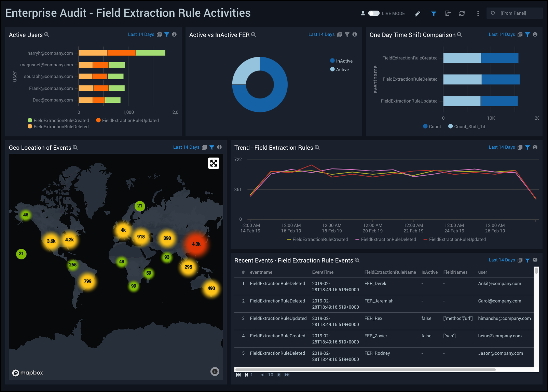The height and width of the screenshot is (392, 548).
Task: Click the 4.3k red map cluster
Action: click(x=196, y=244)
